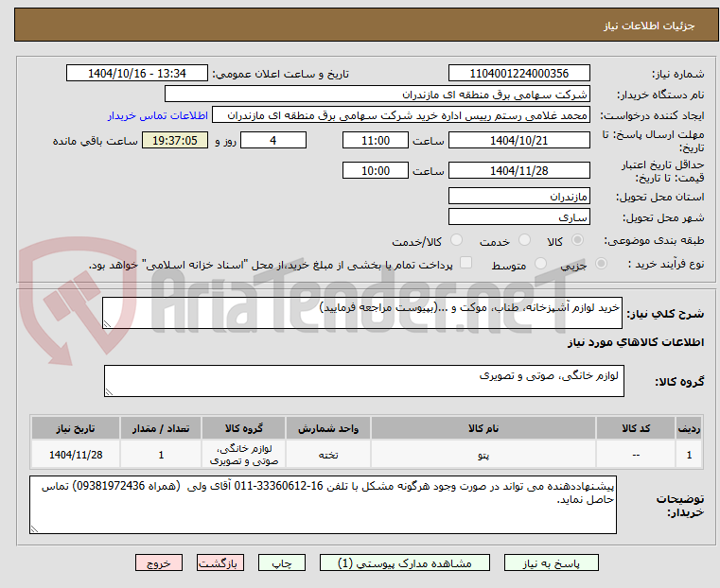The height and width of the screenshot is (588, 720).
Task: Click the delivery province field 'مازندران'
Action: click(518, 197)
